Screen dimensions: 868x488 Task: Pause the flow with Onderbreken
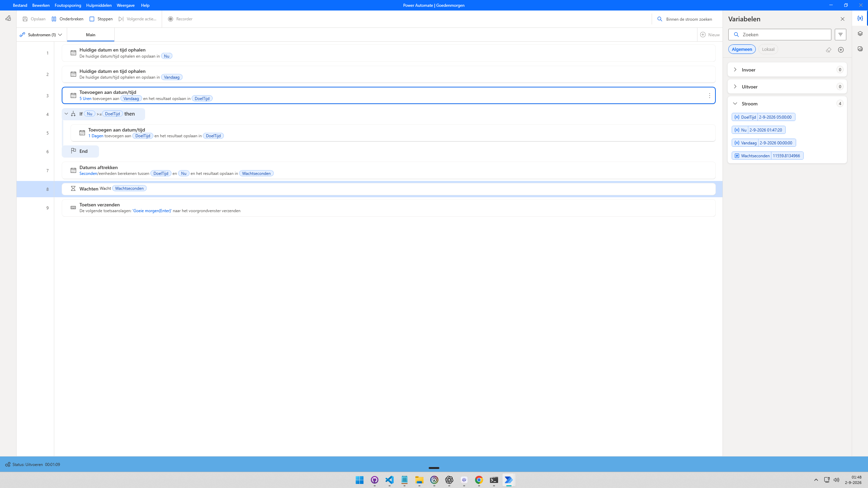pyautogui.click(x=67, y=19)
